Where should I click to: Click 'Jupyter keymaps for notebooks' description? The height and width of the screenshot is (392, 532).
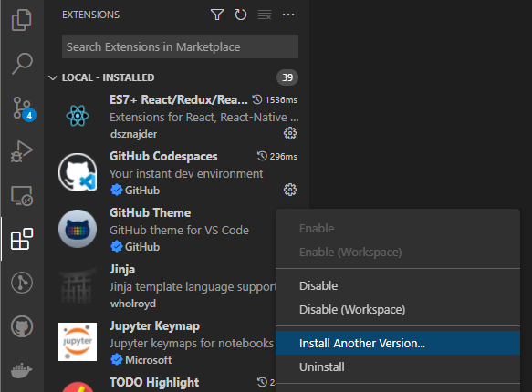pyautogui.click(x=192, y=343)
